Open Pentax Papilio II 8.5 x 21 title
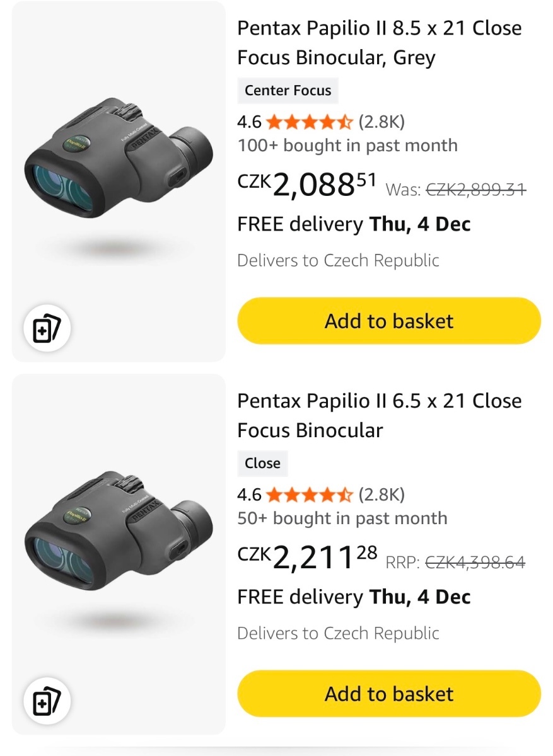The height and width of the screenshot is (756, 553). [x=379, y=43]
